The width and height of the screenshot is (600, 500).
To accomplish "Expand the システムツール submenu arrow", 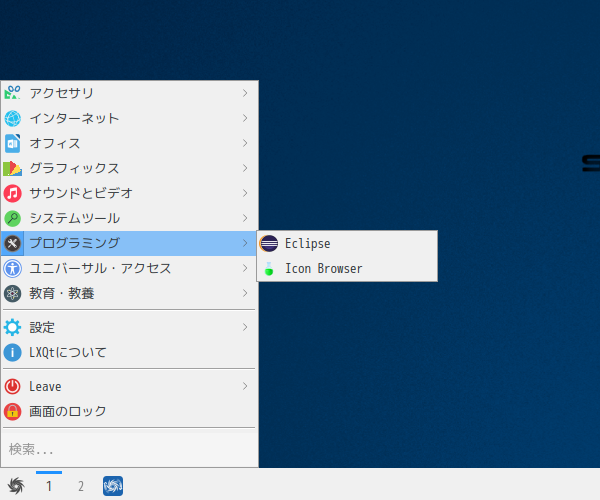I will coord(245,218).
